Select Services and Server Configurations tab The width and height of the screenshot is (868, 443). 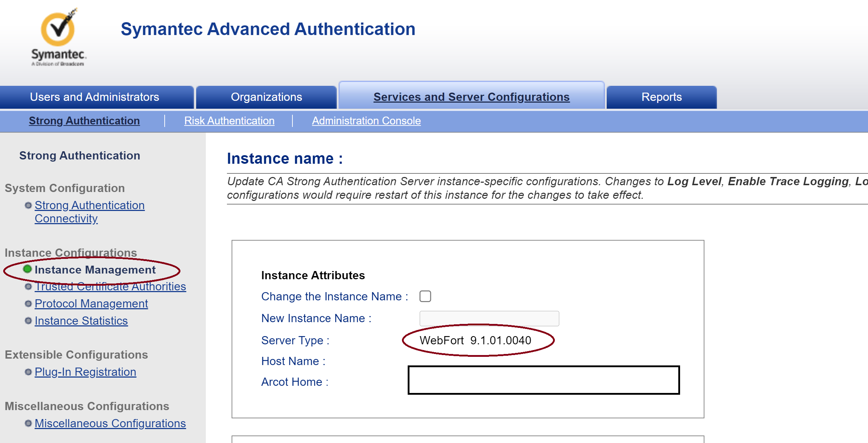tap(471, 97)
